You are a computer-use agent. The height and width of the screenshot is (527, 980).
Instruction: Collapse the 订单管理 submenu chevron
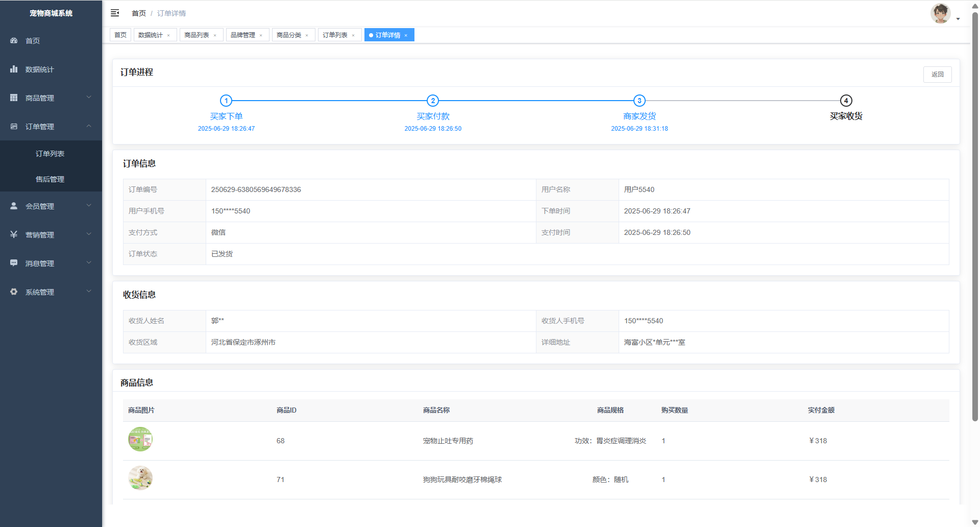click(89, 126)
